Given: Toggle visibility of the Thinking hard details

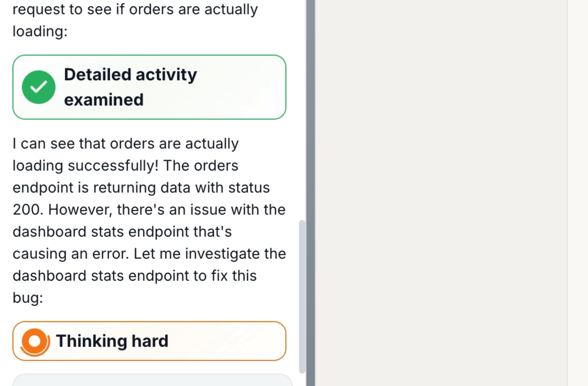Looking at the screenshot, I should [149, 341].
